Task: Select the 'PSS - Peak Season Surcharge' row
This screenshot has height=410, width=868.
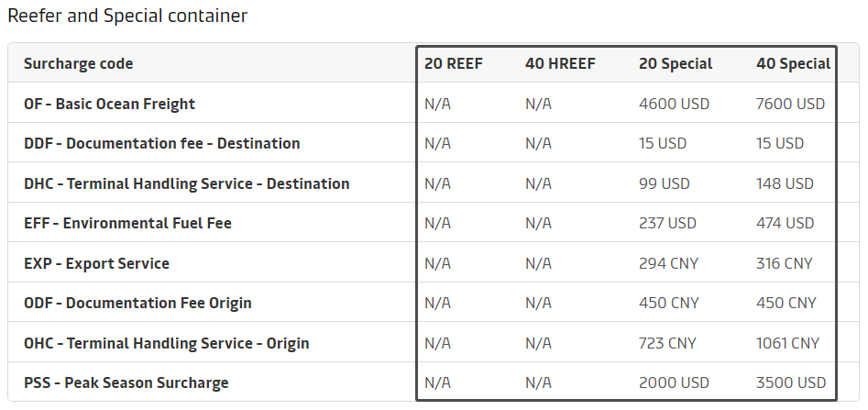Action: (126, 383)
